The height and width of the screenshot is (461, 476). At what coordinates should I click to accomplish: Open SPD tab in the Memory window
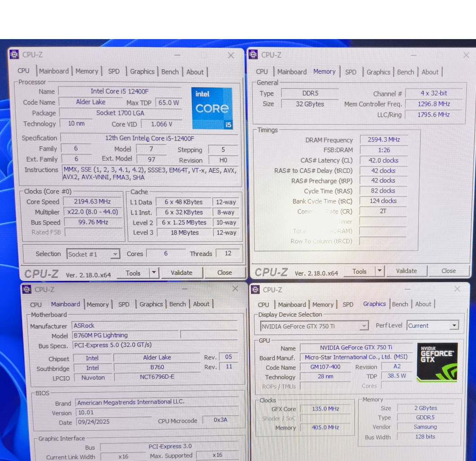pyautogui.click(x=351, y=72)
